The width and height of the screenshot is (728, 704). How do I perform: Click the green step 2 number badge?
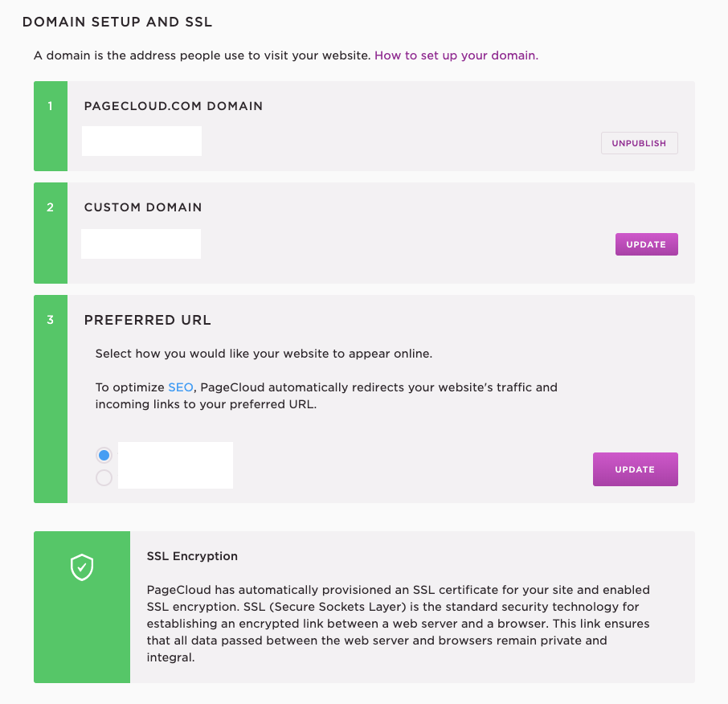point(51,207)
